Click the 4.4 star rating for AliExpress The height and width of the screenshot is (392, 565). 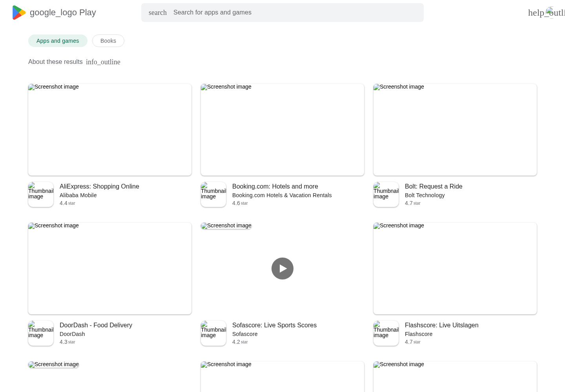[67, 203]
